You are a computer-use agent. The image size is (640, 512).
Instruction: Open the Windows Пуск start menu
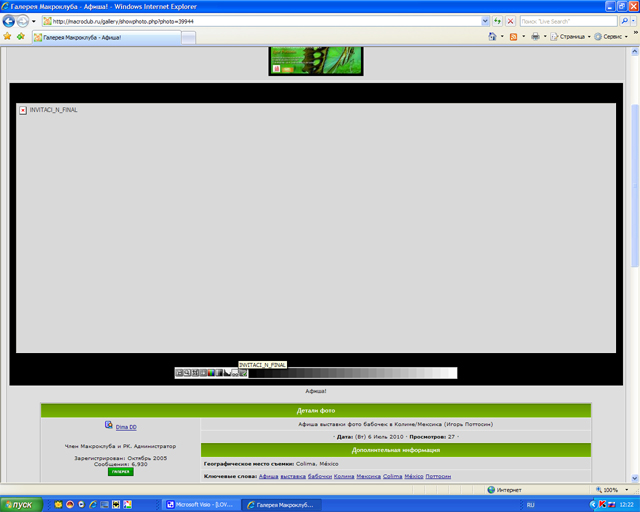coord(20,504)
